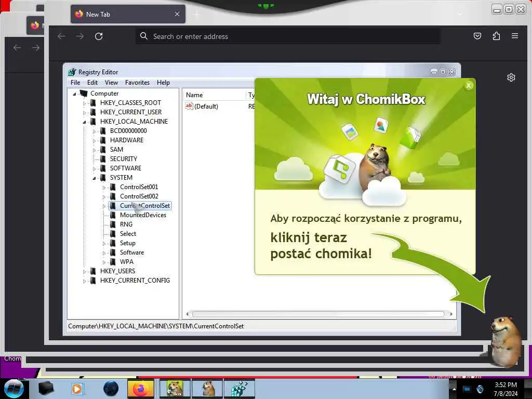Close the ChomikBox welcome popup

click(x=469, y=86)
